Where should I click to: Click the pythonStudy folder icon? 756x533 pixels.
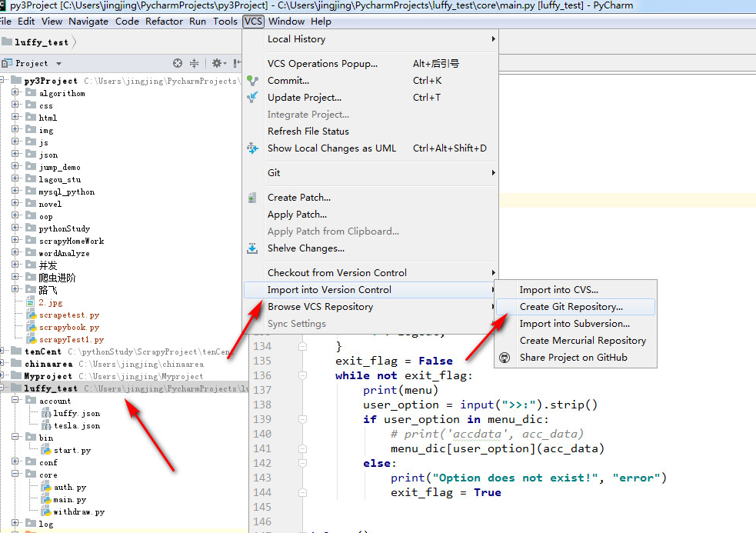tap(31, 228)
